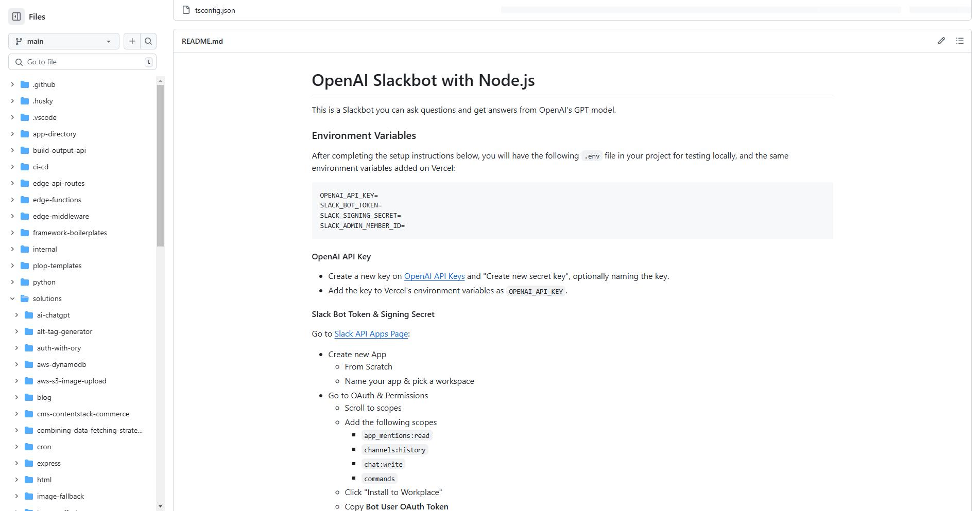The image size is (980, 511).
Task: Expand the framework-boilerplates folder chevron
Action: (x=12, y=233)
